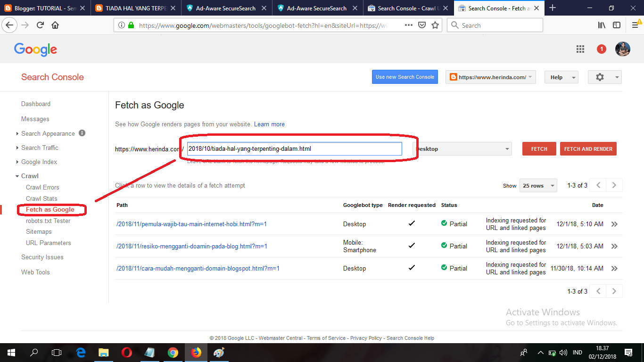Open the address bar page actions menu
The width and height of the screenshot is (644, 362).
point(409,25)
